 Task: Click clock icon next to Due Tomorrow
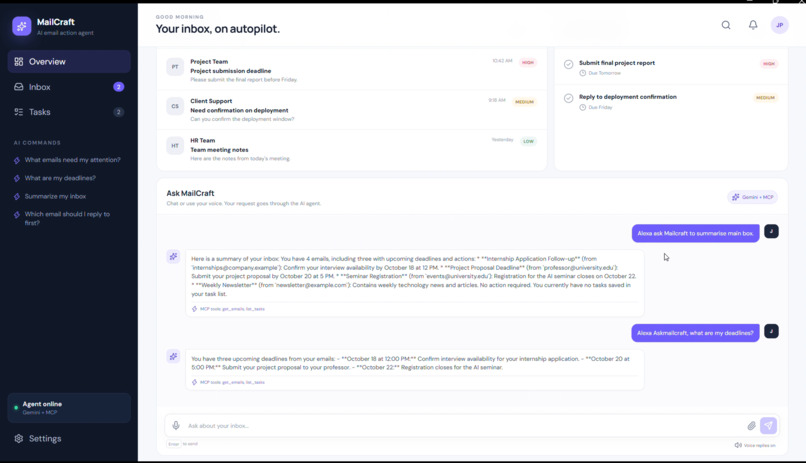click(x=582, y=73)
